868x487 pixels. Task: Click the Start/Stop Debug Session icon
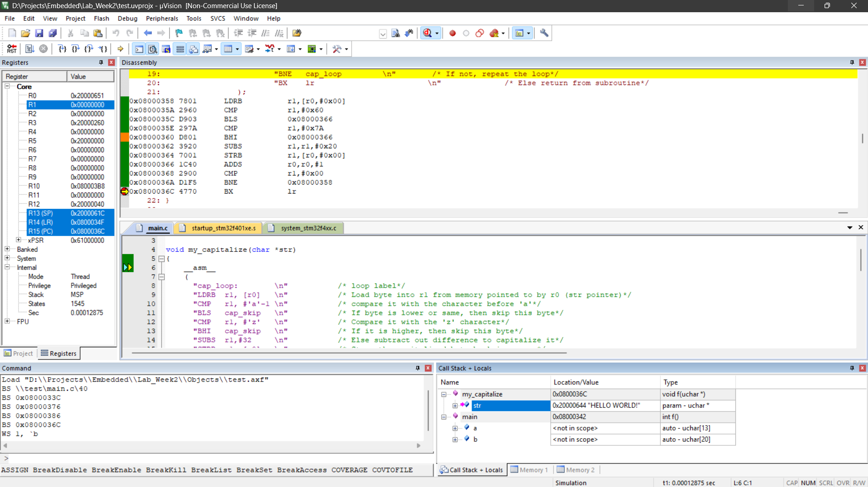428,33
